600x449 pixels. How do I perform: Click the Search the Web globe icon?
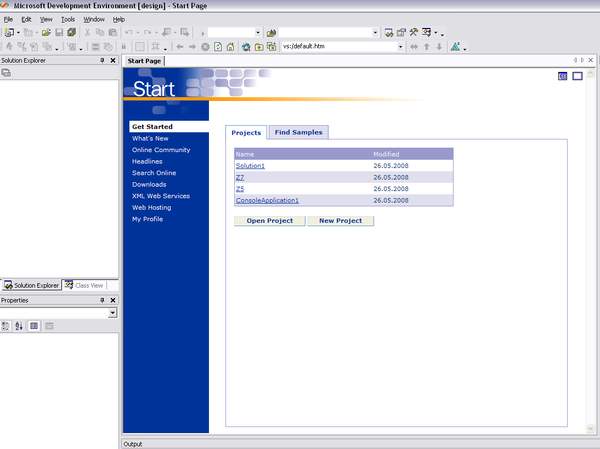click(245, 46)
